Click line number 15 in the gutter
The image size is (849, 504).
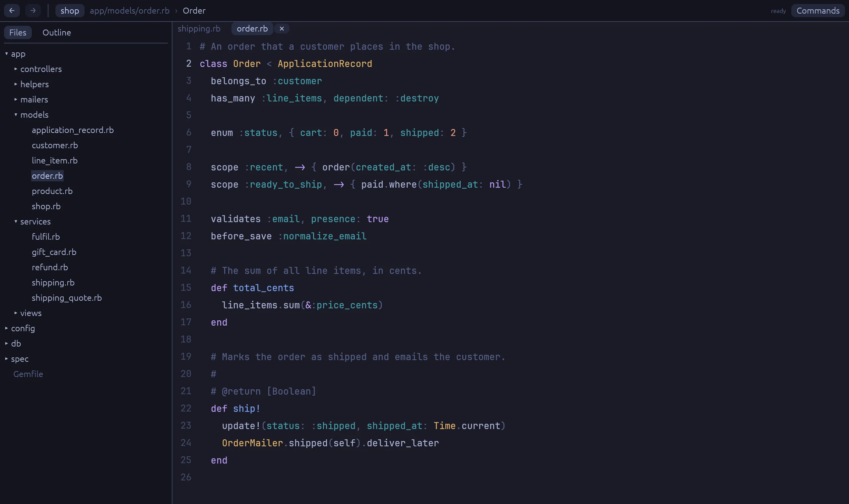pos(186,288)
